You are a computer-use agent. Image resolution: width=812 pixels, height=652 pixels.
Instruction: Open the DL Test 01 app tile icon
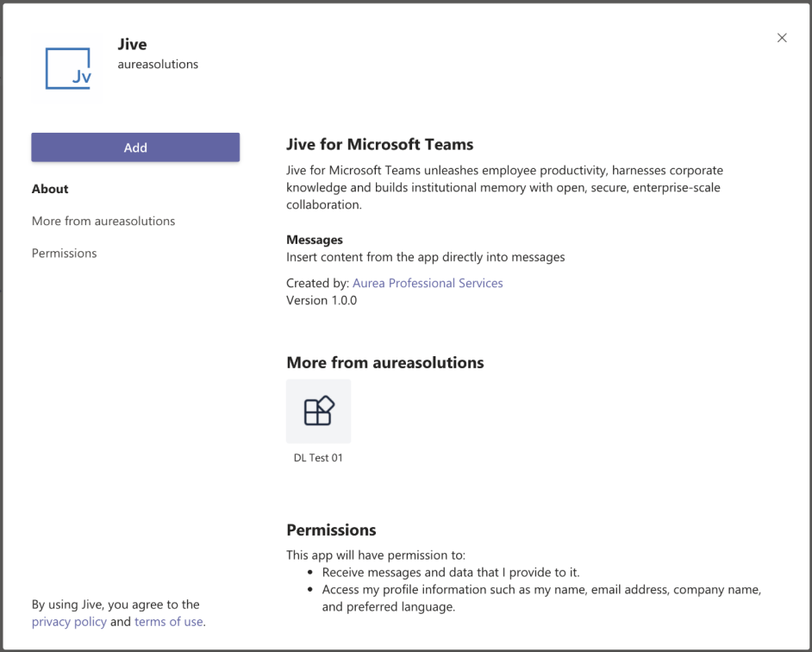(318, 411)
